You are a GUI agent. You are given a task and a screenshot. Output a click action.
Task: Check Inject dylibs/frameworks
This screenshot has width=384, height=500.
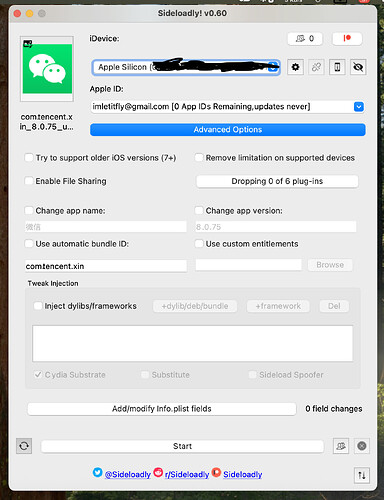pyautogui.click(x=38, y=306)
